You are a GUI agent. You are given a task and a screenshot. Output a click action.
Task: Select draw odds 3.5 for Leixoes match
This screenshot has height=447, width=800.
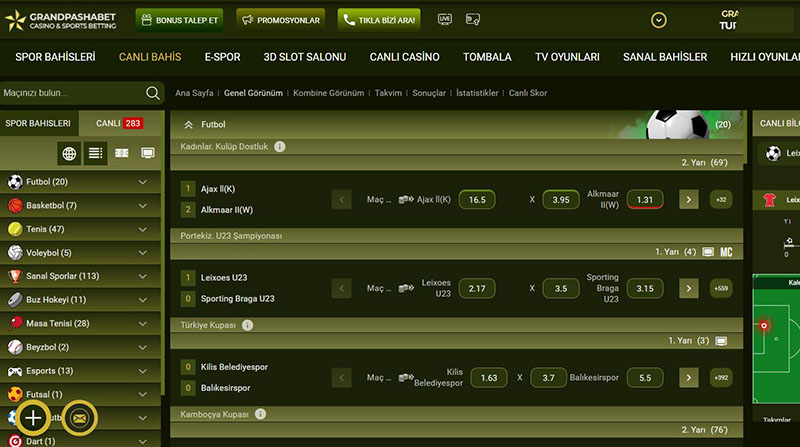click(x=560, y=289)
